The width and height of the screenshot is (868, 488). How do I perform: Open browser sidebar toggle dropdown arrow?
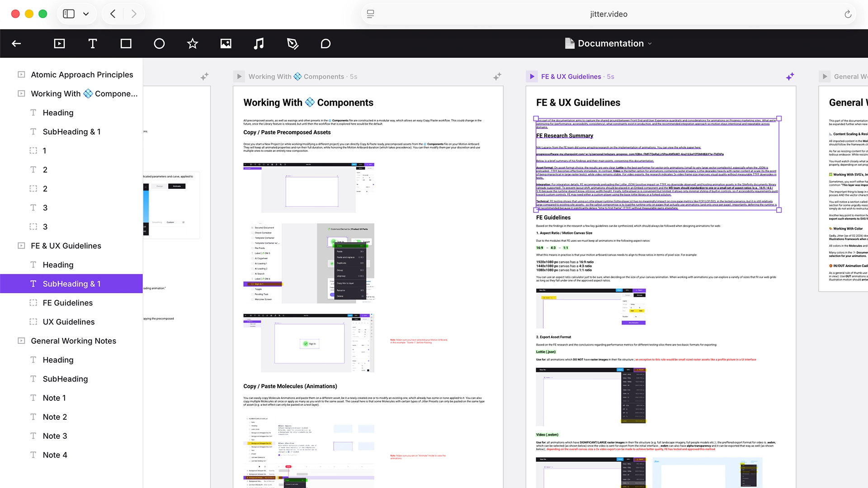(x=86, y=14)
